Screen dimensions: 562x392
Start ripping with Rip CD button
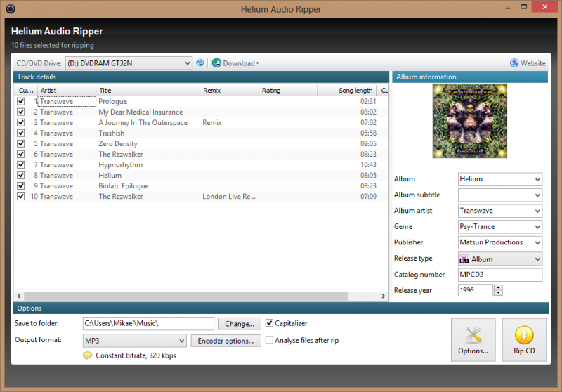pyautogui.click(x=524, y=340)
